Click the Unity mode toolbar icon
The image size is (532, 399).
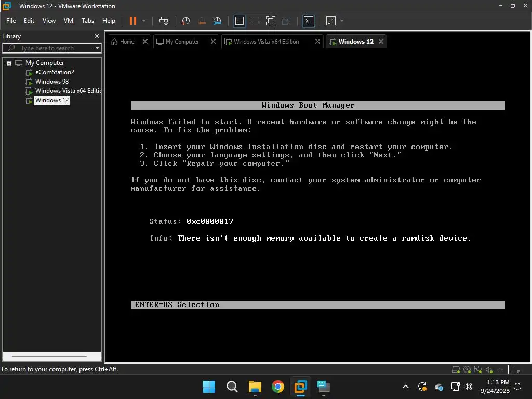286,21
